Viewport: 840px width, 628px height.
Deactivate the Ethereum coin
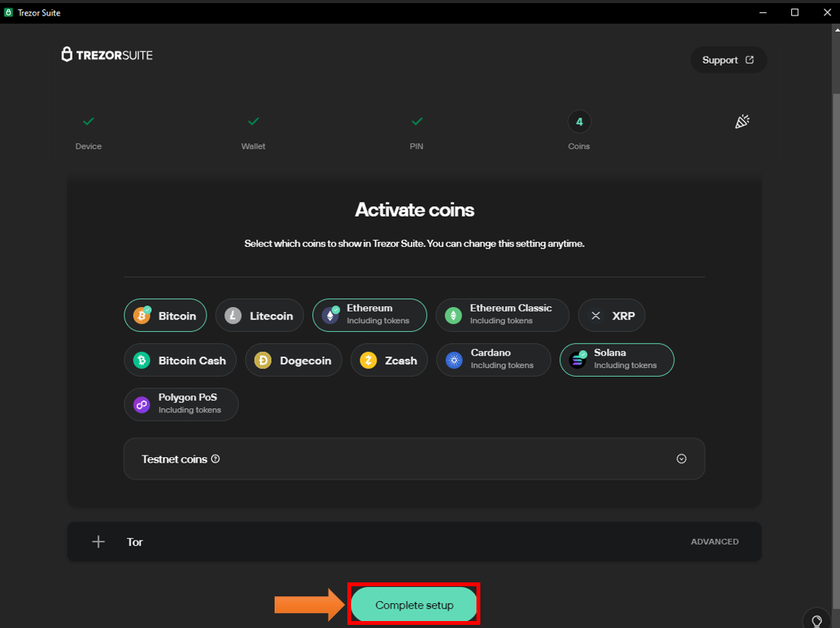point(370,315)
